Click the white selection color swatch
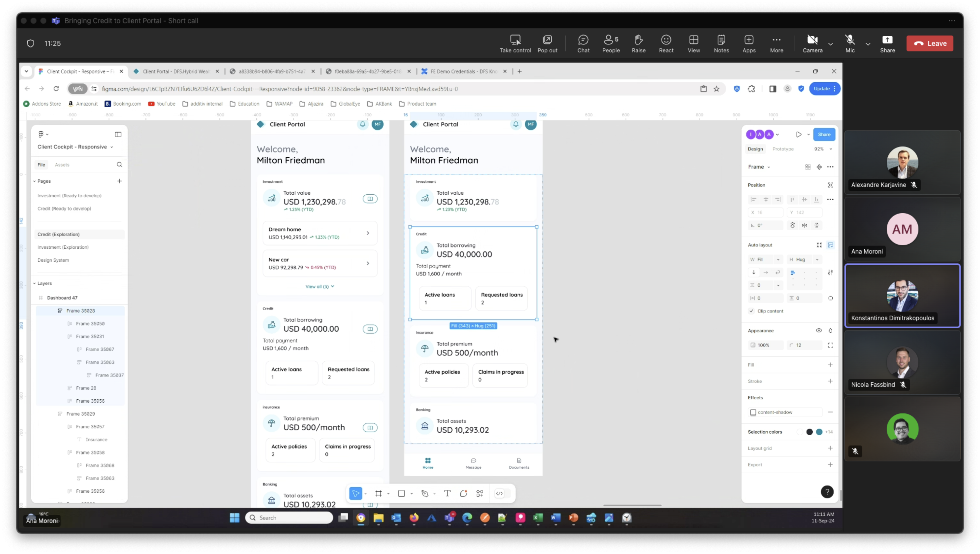980x554 pixels. tap(800, 432)
